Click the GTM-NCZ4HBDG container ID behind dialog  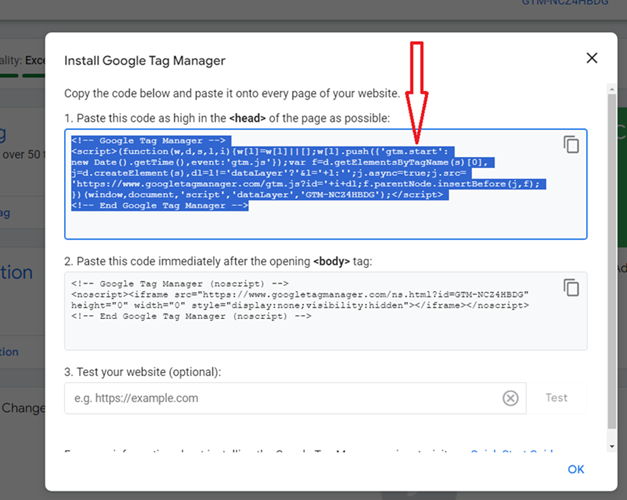565,2
